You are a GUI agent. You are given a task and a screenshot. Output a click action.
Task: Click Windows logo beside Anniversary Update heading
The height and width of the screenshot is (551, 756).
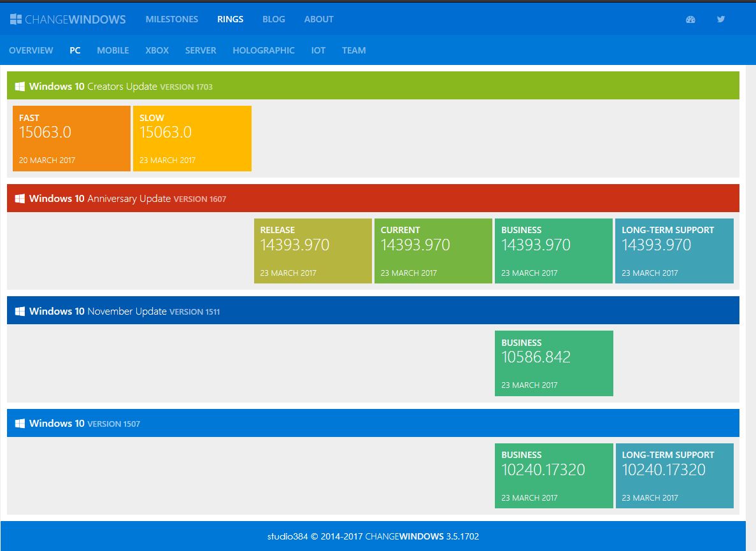(20, 199)
